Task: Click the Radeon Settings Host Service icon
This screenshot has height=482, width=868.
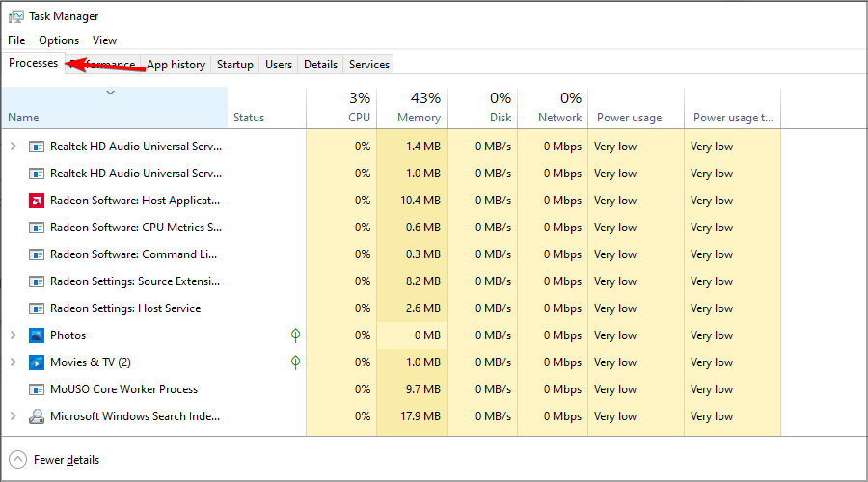Action: [x=37, y=308]
